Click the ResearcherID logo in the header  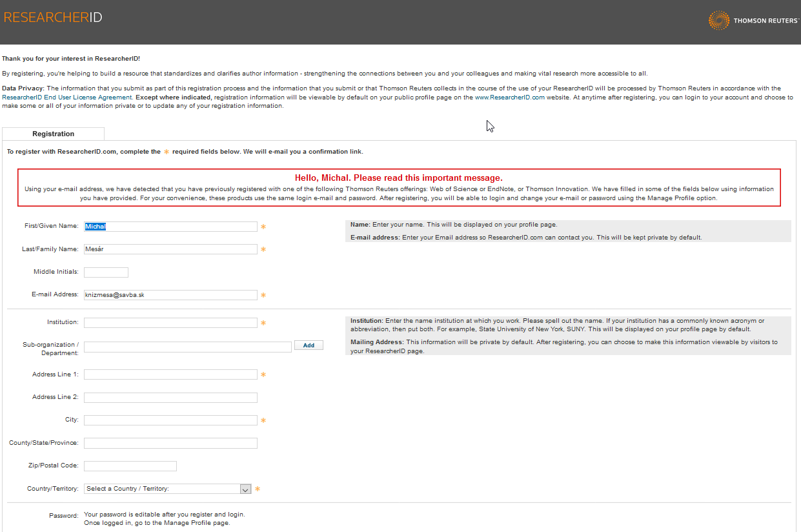(x=53, y=17)
